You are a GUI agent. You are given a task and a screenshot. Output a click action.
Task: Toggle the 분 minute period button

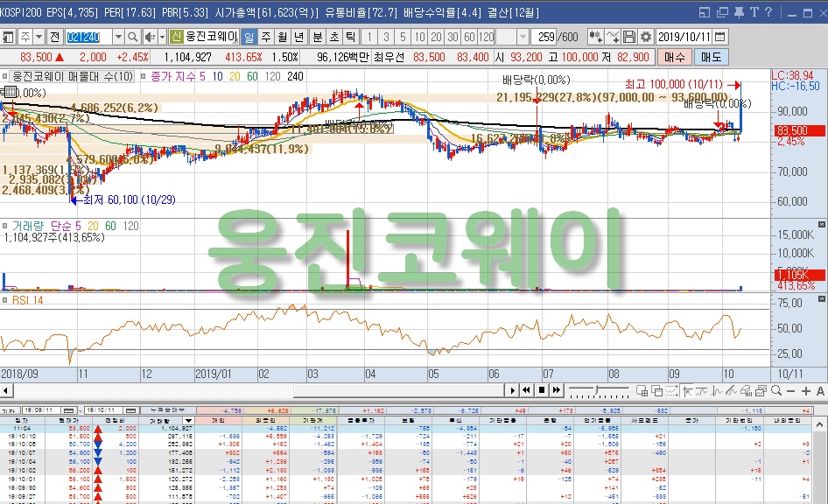318,37
